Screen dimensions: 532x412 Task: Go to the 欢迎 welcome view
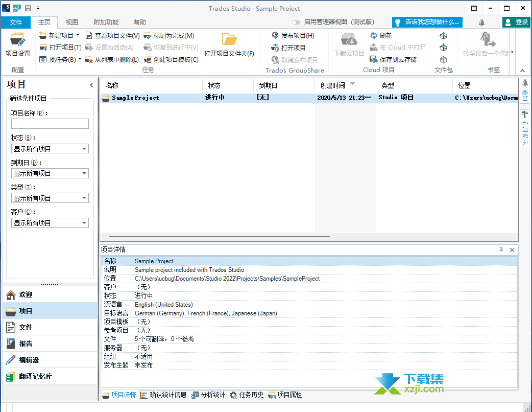[x=50, y=294]
